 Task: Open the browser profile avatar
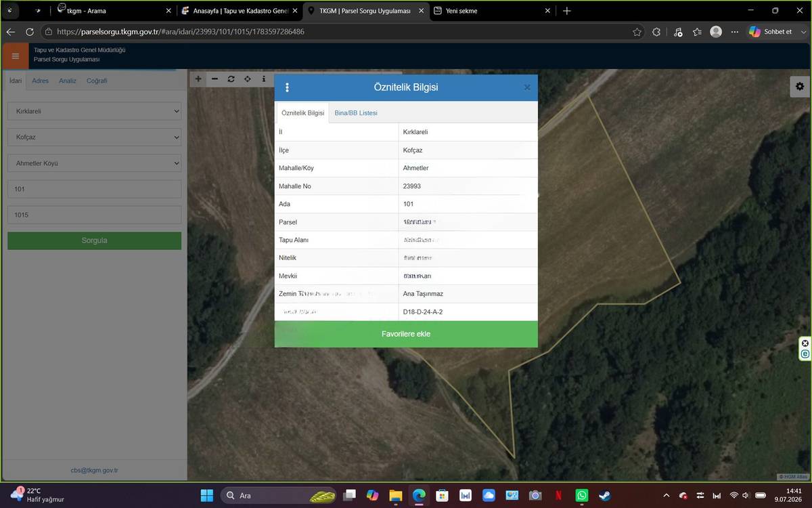click(716, 32)
